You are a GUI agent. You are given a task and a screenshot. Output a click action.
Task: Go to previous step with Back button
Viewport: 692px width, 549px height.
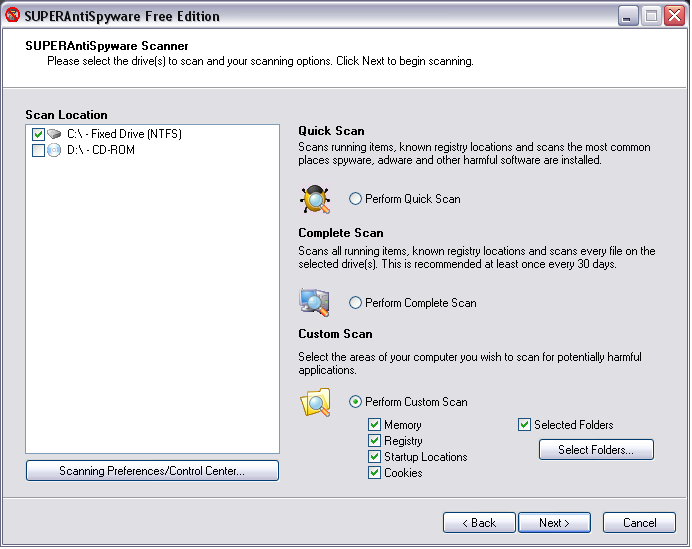pyautogui.click(x=479, y=523)
